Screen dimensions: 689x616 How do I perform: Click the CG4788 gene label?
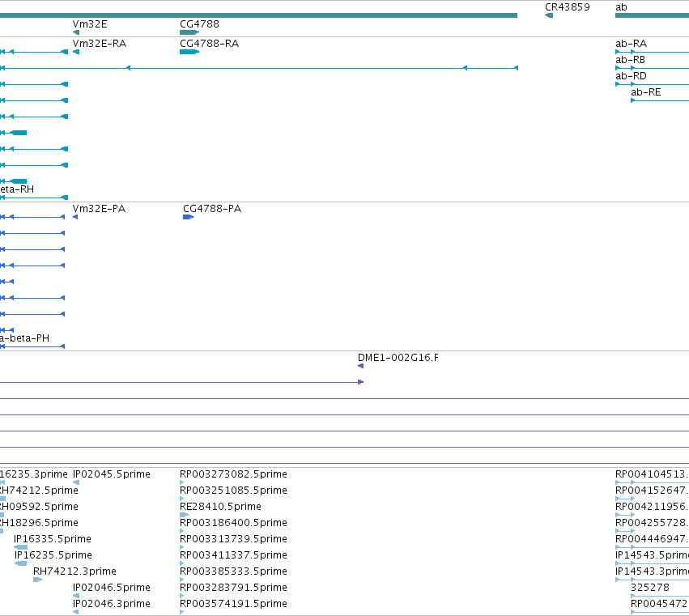coord(199,24)
